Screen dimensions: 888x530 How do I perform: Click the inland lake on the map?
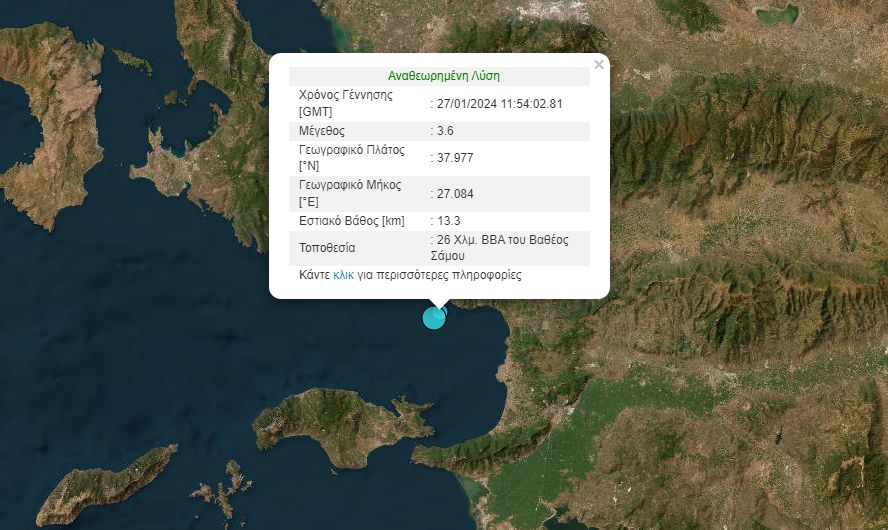pos(777,14)
